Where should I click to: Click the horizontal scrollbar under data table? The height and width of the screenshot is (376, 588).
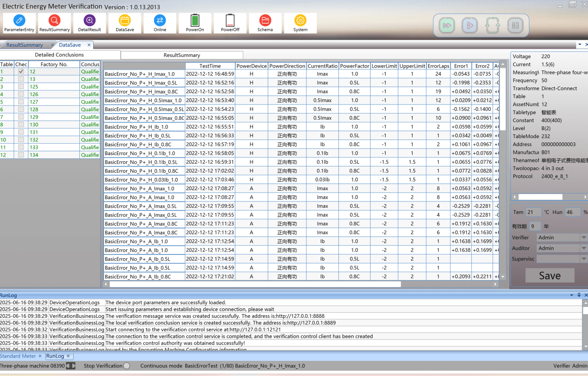255,284
